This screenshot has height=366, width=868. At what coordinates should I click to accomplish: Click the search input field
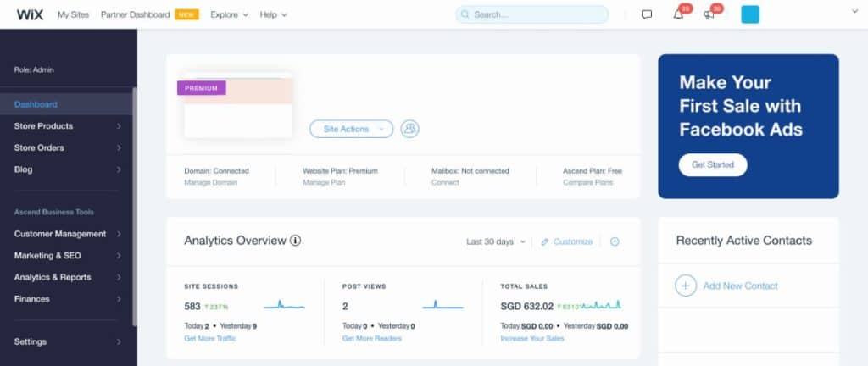pos(532,15)
